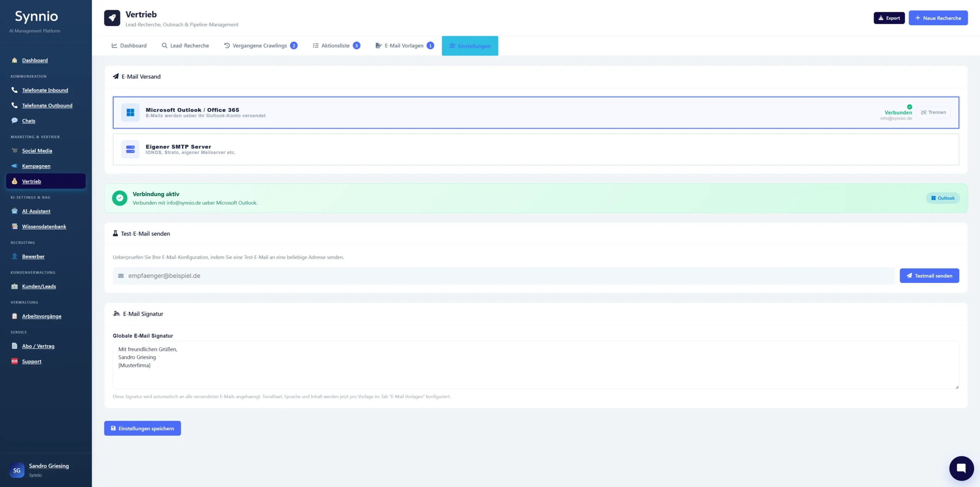Viewport: 980px width, 487px height.
Task: Switch to the Aktionsliste tab
Action: [336, 46]
